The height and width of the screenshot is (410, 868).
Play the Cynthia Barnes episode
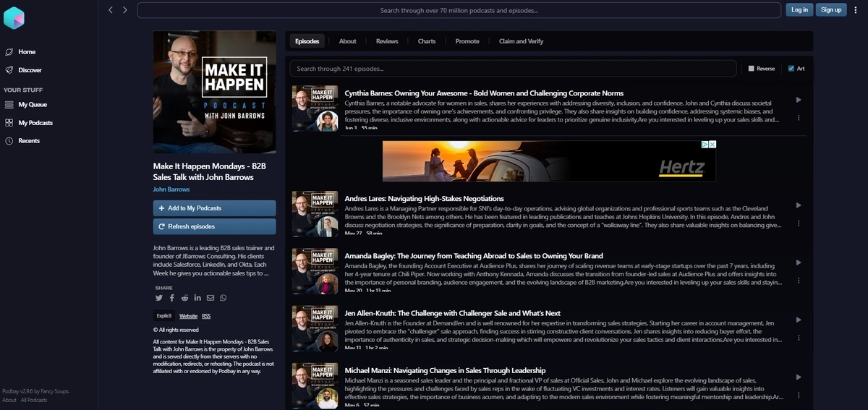tap(799, 100)
